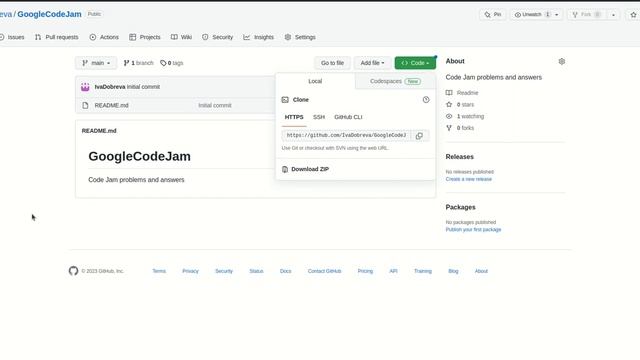The width and height of the screenshot is (640, 360).
Task: Select the SSH clone option
Action: [319, 117]
